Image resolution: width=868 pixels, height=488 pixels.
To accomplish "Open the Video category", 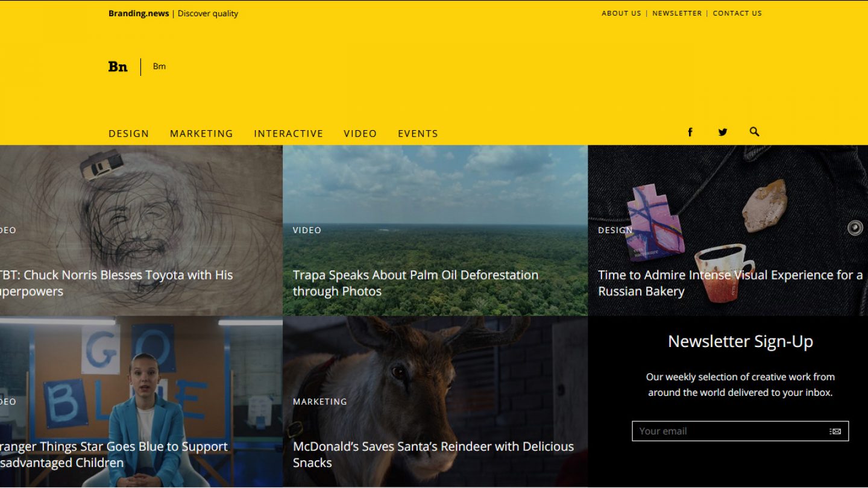I will [360, 134].
